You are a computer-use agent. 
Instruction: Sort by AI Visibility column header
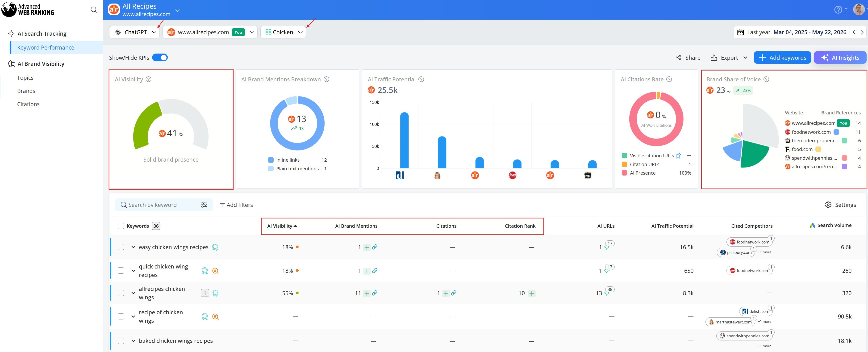pos(282,226)
